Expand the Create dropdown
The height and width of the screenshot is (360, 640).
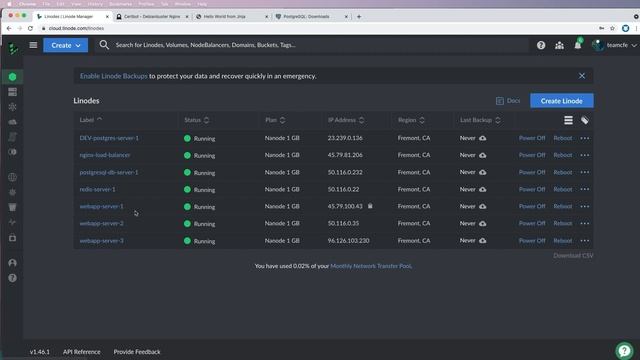[x=65, y=45]
